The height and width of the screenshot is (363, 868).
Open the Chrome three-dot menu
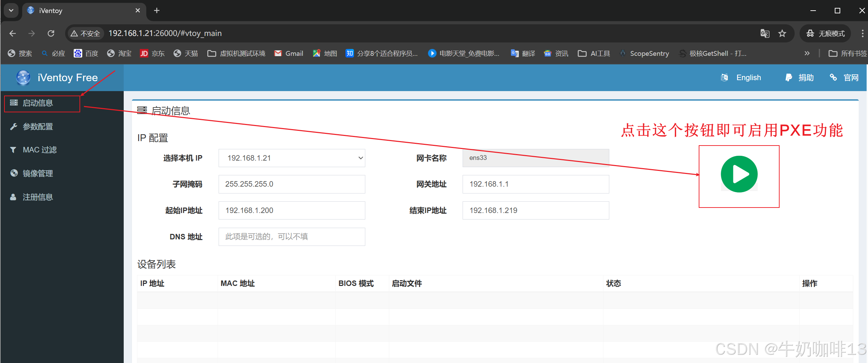[862, 33]
